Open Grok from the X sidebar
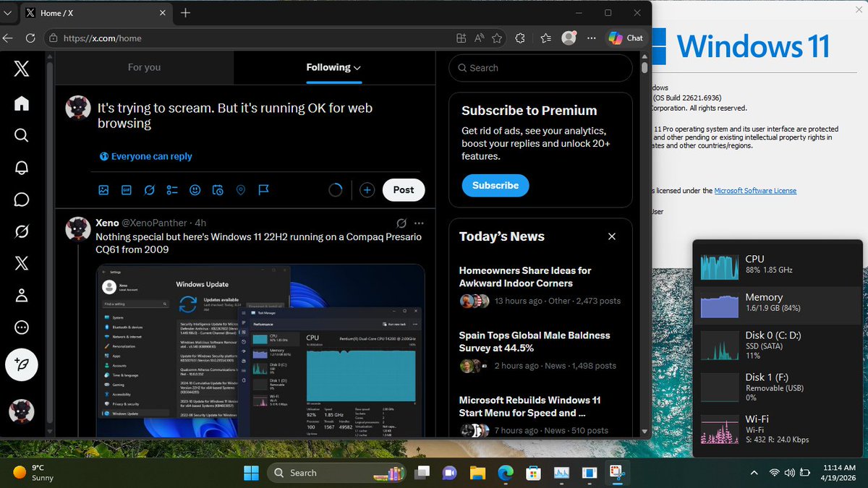This screenshot has height=488, width=868. pyautogui.click(x=22, y=231)
